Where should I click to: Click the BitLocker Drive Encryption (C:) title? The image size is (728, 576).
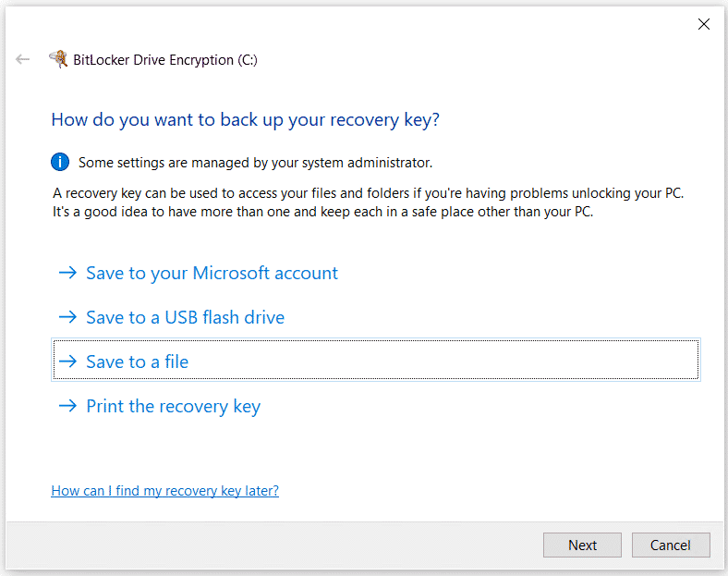165,60
